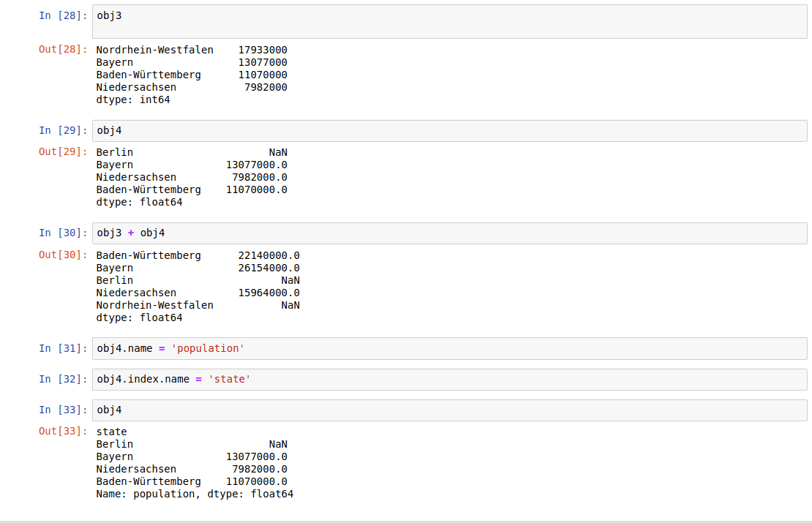Click the obj3 code cell input
This screenshot has height=523, width=812.
[449, 22]
